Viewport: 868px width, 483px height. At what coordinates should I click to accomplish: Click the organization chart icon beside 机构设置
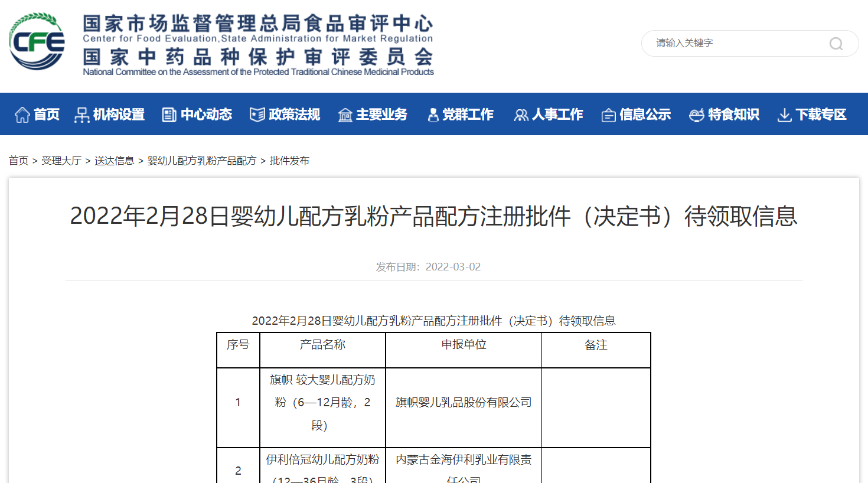click(x=81, y=115)
